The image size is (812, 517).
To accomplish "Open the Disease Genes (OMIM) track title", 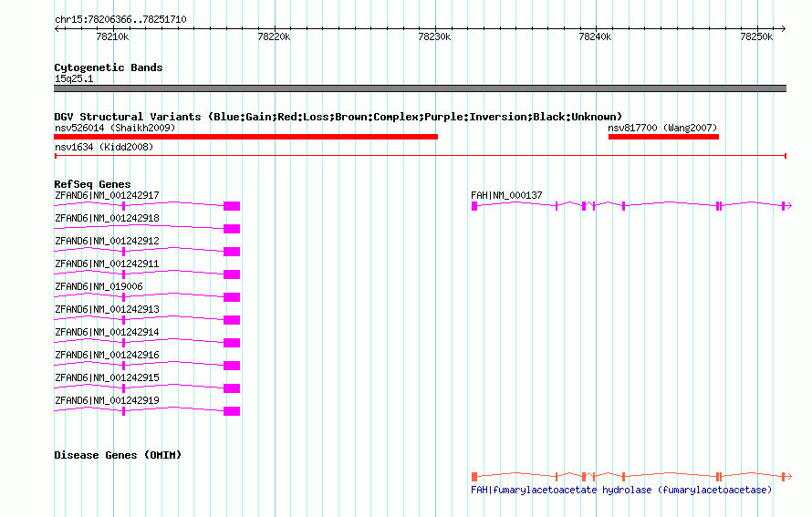I will click(x=118, y=455).
